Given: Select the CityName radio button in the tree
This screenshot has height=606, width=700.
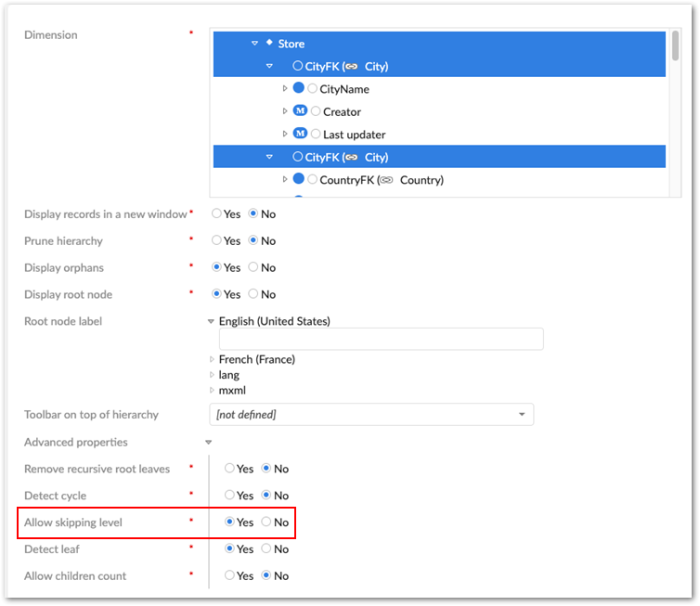Looking at the screenshot, I should tap(313, 89).
